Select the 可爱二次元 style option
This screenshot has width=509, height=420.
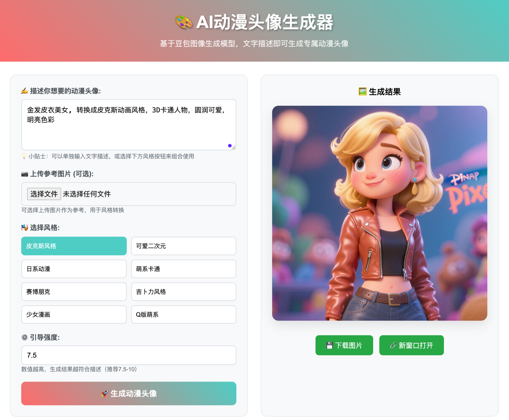184,246
